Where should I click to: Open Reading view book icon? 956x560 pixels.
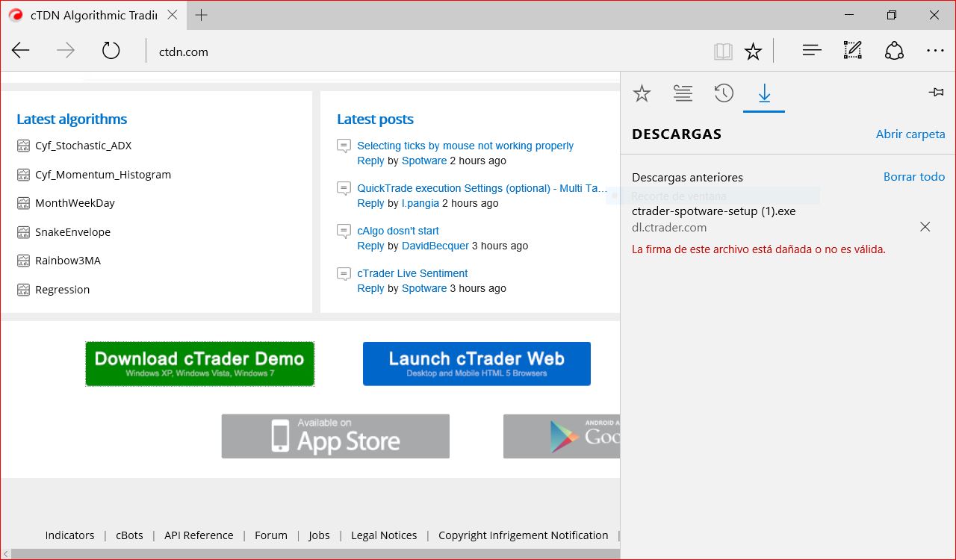point(722,51)
